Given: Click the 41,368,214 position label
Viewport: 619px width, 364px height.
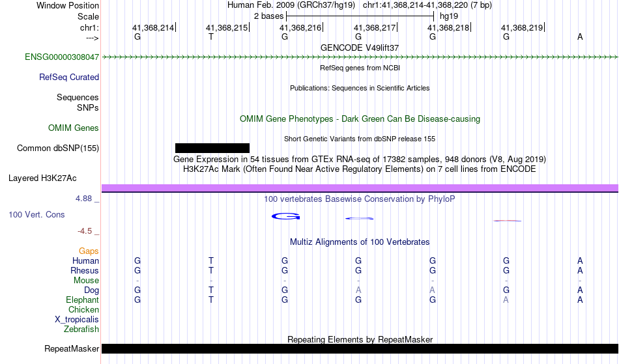Looking at the screenshot, I should pyautogui.click(x=153, y=27).
